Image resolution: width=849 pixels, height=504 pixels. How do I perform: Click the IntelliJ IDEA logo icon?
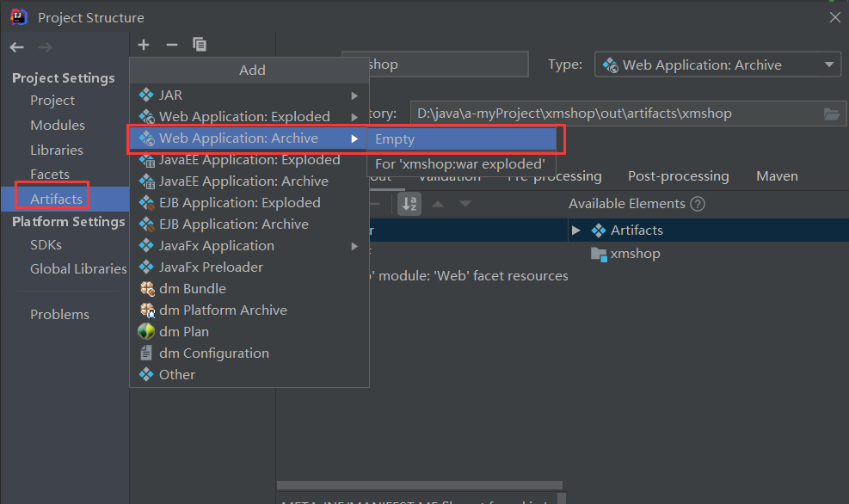point(19,17)
